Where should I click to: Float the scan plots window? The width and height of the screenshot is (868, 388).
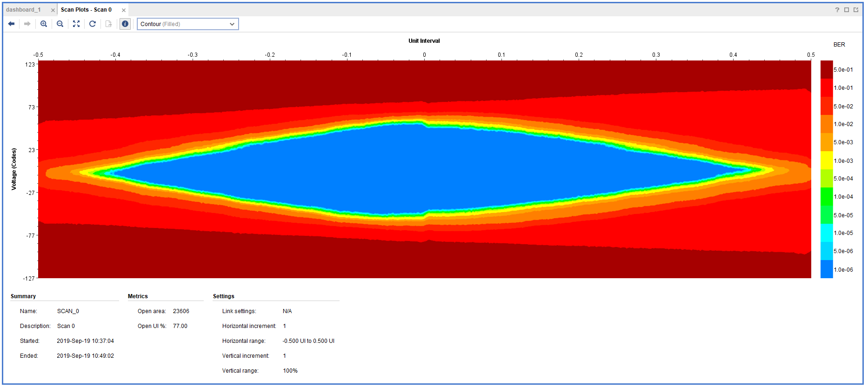click(856, 10)
